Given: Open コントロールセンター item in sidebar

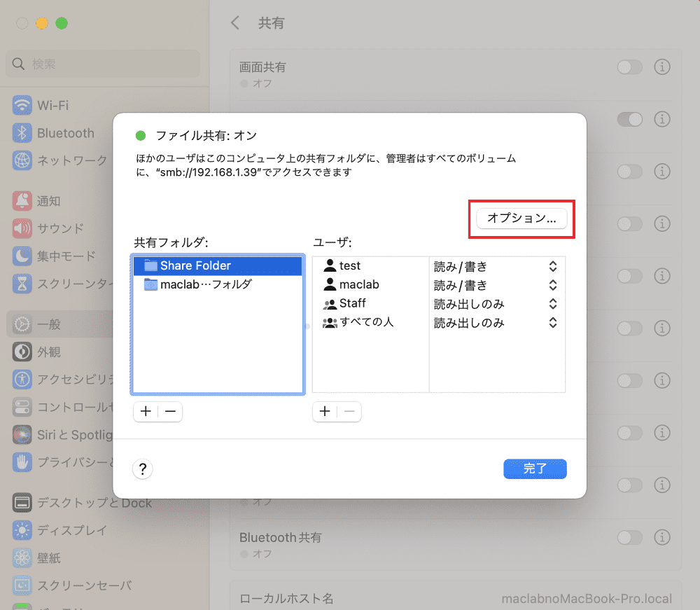Looking at the screenshot, I should 62,407.
